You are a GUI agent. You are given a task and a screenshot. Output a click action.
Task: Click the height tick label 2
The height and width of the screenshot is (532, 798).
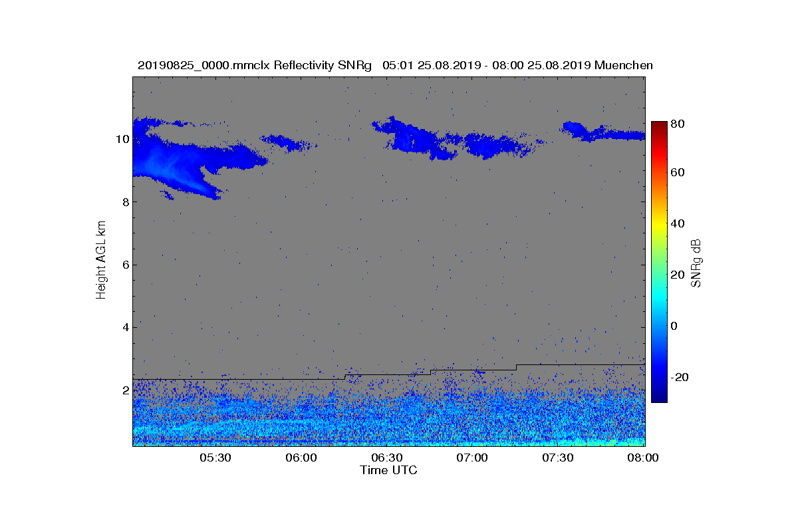coord(126,390)
